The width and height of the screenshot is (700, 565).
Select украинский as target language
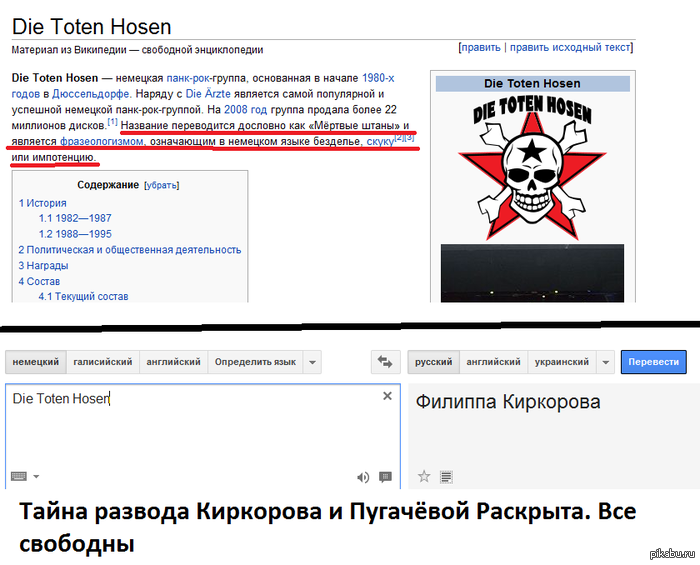coord(561,362)
